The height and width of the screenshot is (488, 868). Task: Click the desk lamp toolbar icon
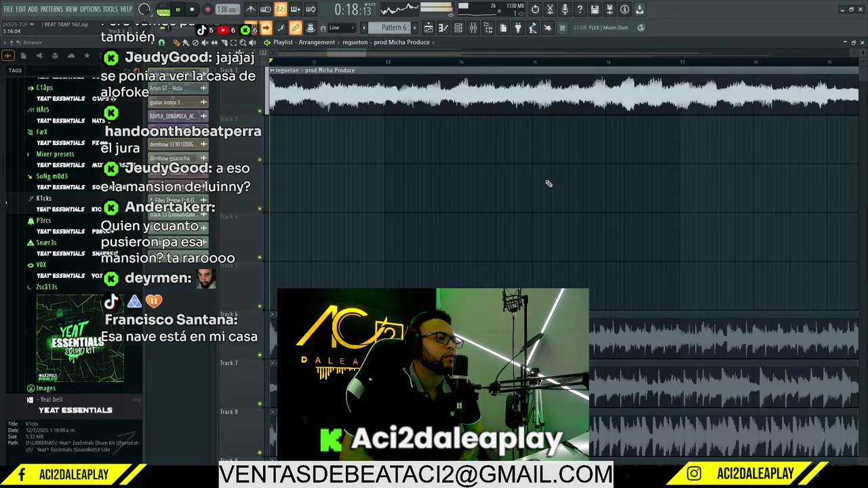pos(533,28)
